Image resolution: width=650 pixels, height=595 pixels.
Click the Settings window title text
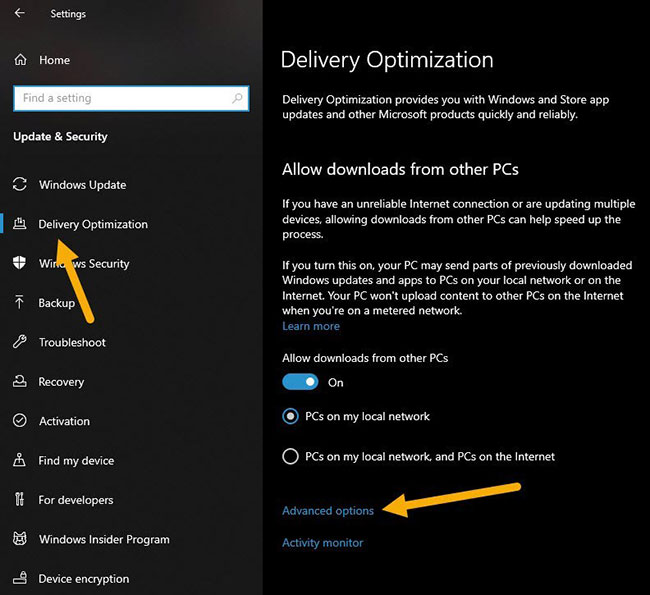(68, 14)
